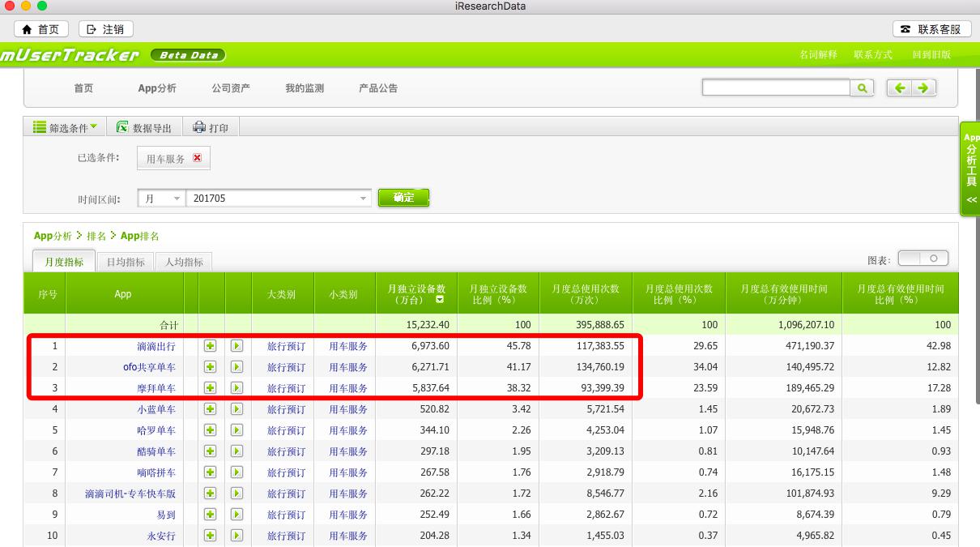The image size is (980, 547).
Task: Open the 月 period type dropdown
Action: point(160,199)
